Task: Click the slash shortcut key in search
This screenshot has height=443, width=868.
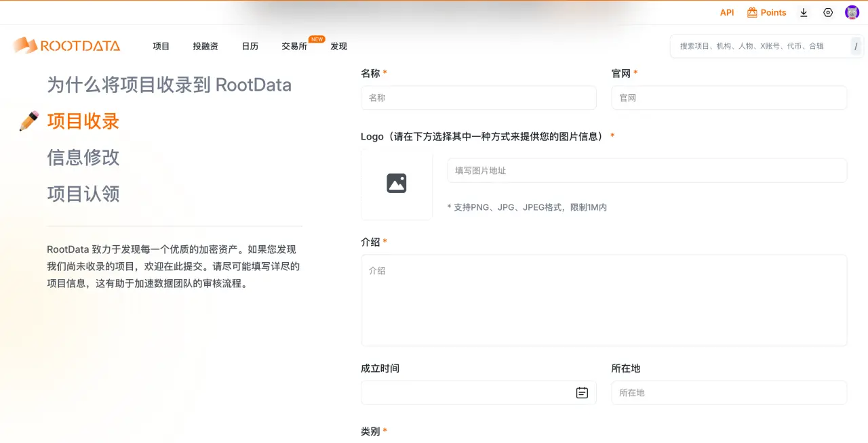Action: (856, 46)
